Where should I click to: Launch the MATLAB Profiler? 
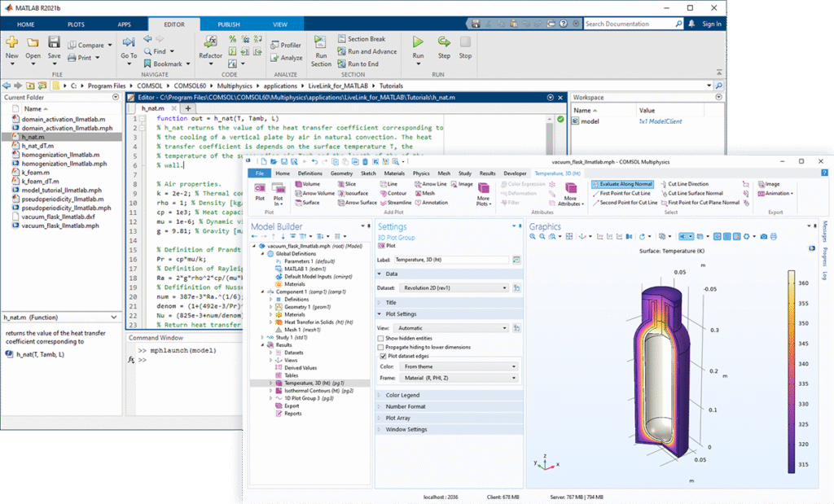point(286,46)
